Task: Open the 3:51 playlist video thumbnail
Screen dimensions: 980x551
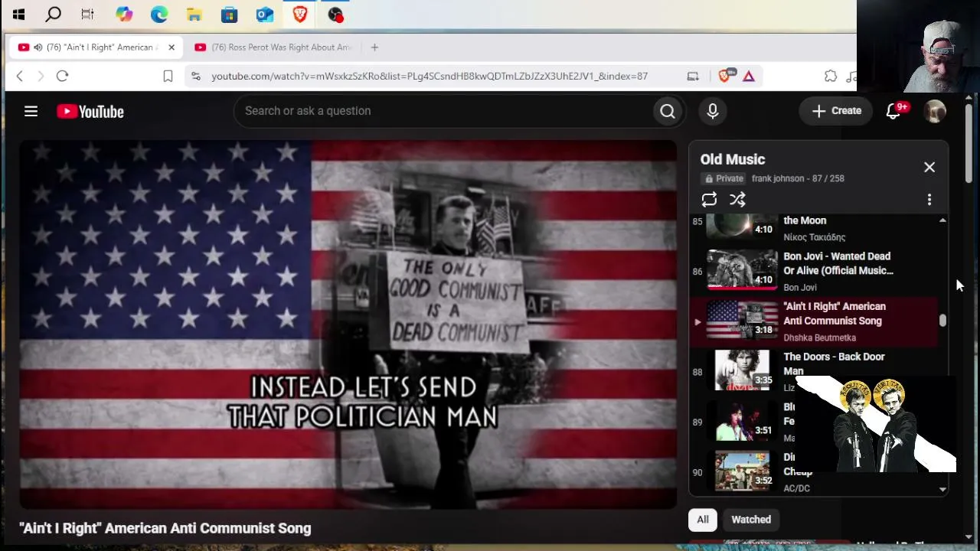Action: 742,420
